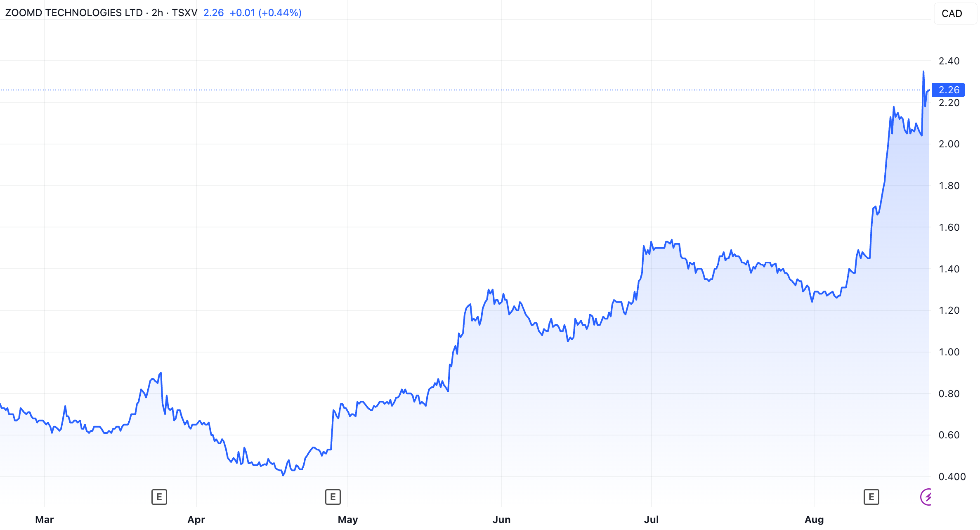Click the 0.80 price axis label
This screenshot has height=530, width=980.
coord(949,394)
